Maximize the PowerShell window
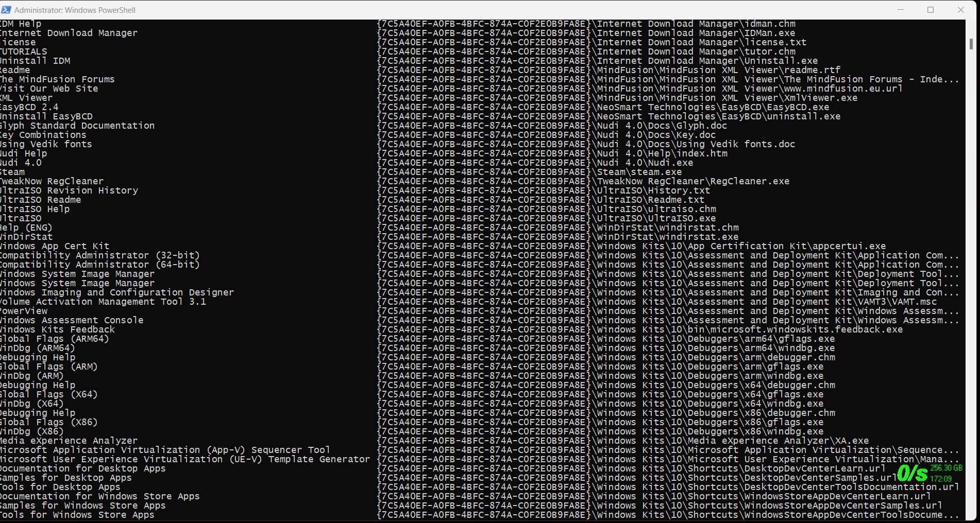Viewport: 980px width, 523px height. click(931, 10)
